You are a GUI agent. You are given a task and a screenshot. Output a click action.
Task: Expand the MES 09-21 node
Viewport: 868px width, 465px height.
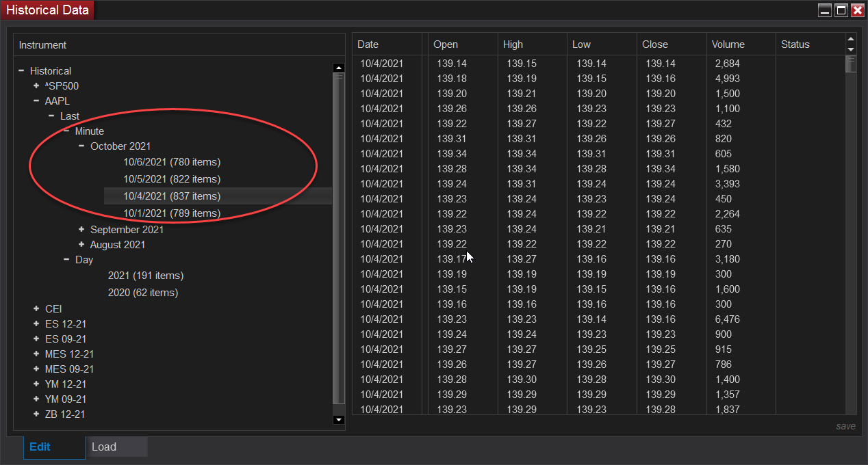[x=36, y=369]
